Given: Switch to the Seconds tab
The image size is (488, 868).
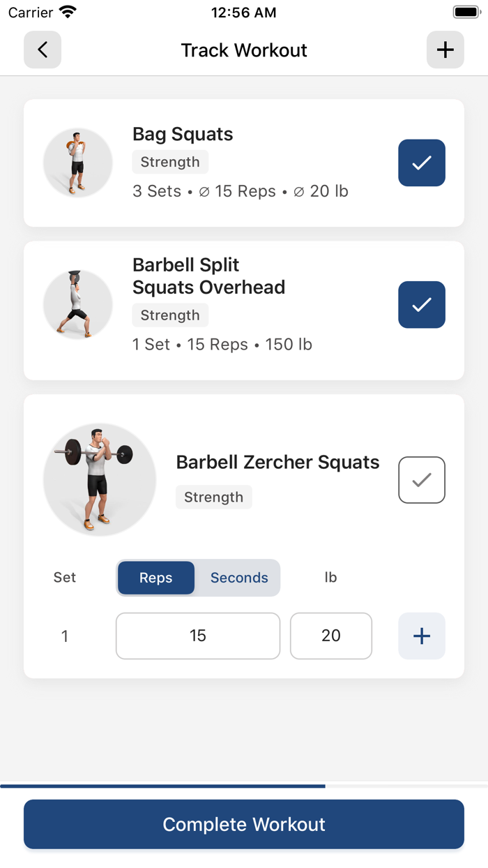Looking at the screenshot, I should click(239, 578).
